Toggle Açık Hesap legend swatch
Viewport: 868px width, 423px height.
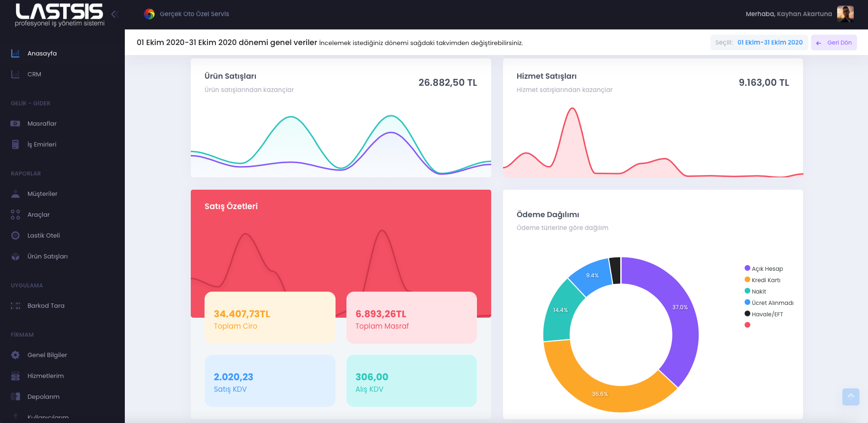point(747,268)
